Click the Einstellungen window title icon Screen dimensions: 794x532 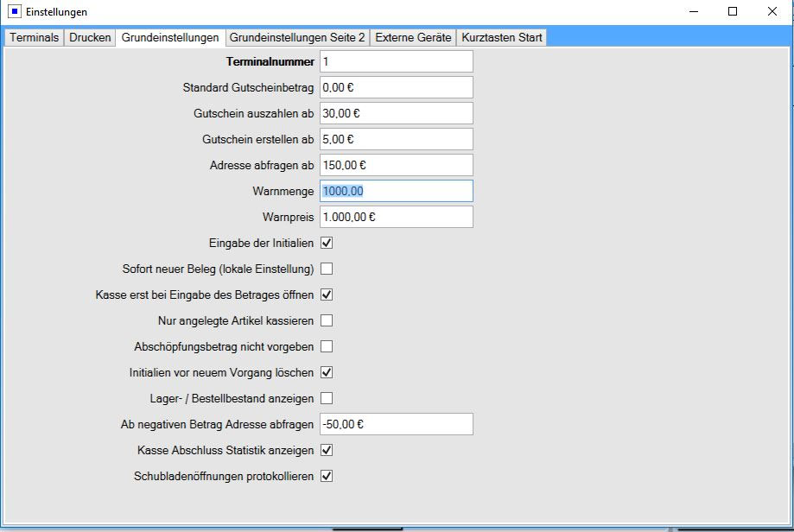click(15, 12)
